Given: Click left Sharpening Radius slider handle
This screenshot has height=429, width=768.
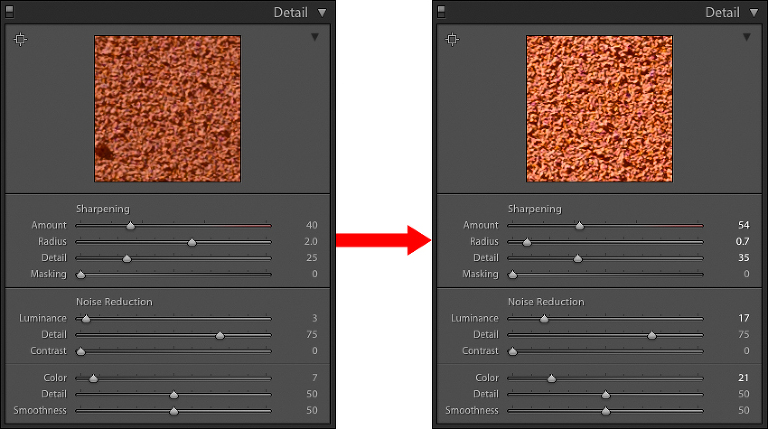Looking at the screenshot, I should pyautogui.click(x=192, y=242).
